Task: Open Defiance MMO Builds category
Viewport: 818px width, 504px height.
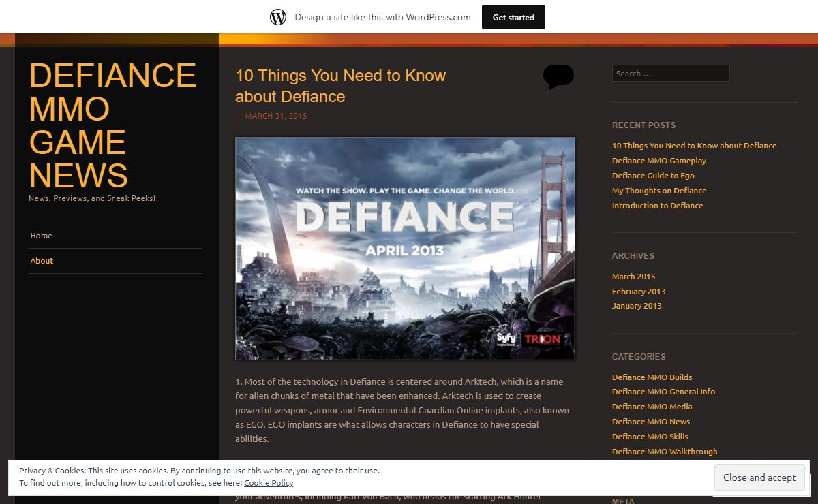Action: click(652, 377)
